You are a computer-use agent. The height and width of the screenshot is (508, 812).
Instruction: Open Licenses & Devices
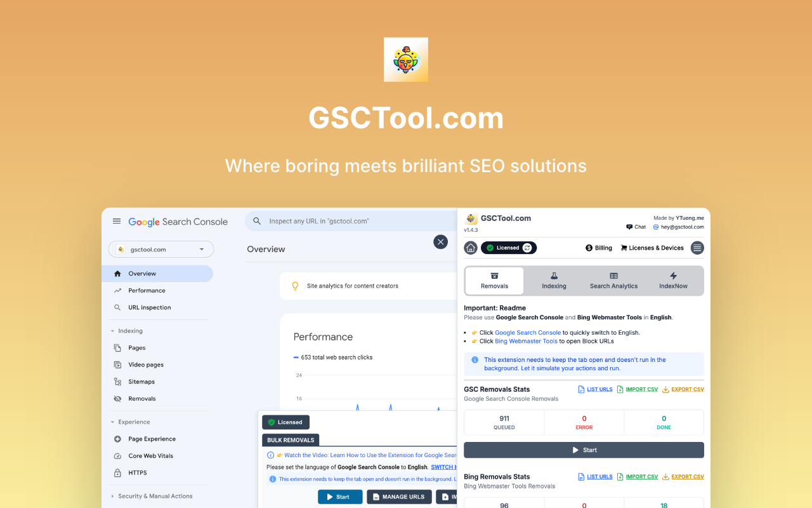point(652,248)
